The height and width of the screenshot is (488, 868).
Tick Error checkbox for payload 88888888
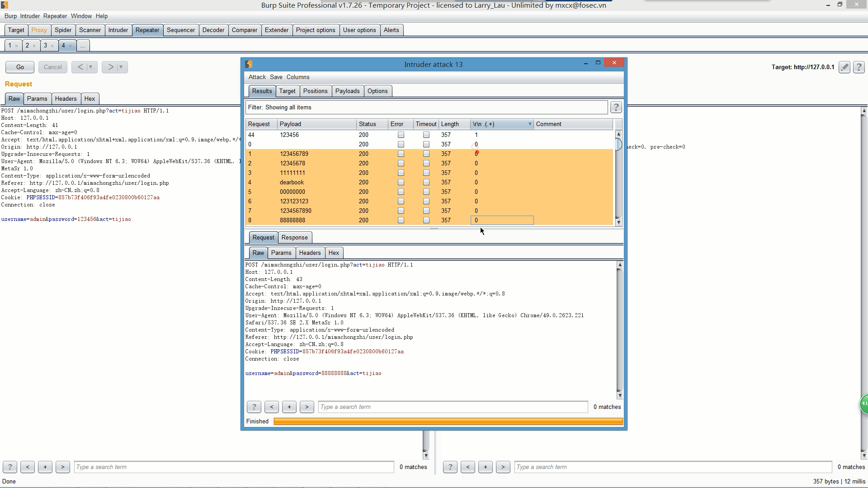(x=401, y=220)
